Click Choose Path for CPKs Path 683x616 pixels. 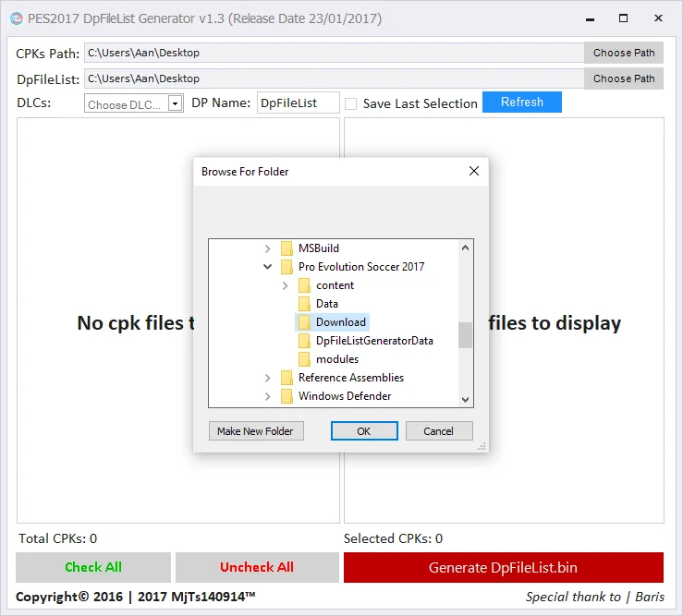tap(623, 53)
